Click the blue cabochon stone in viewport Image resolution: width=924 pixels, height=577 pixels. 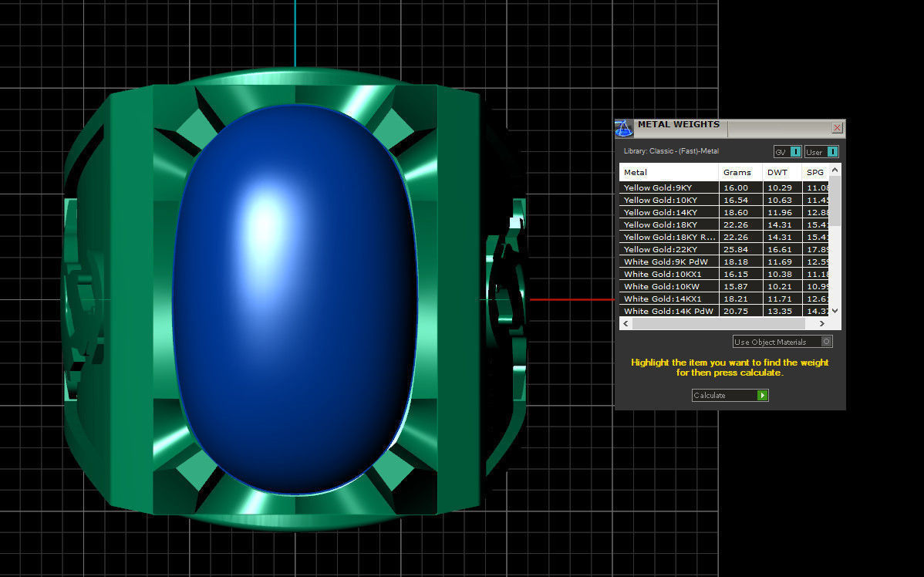[x=295, y=301]
